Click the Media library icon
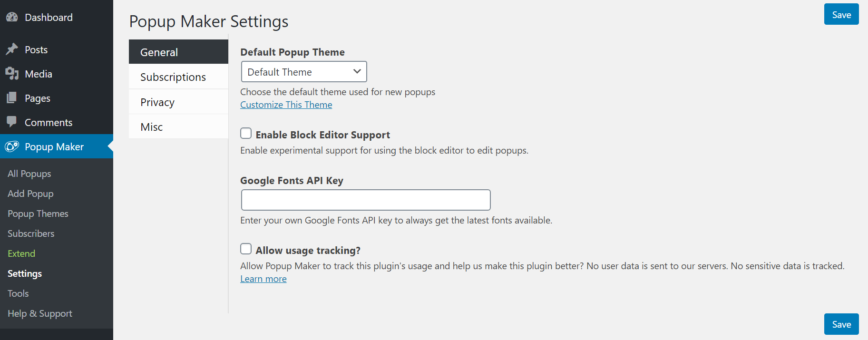The image size is (868, 340). (x=12, y=74)
